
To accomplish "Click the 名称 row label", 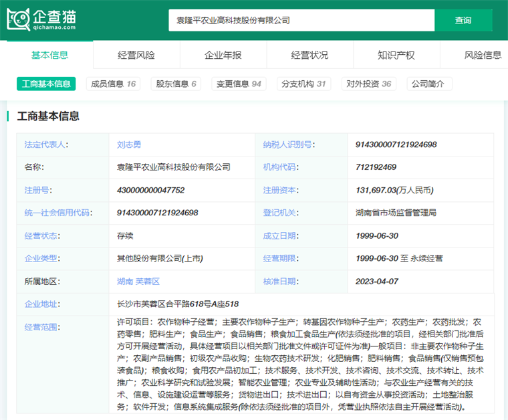I will click(34, 167).
